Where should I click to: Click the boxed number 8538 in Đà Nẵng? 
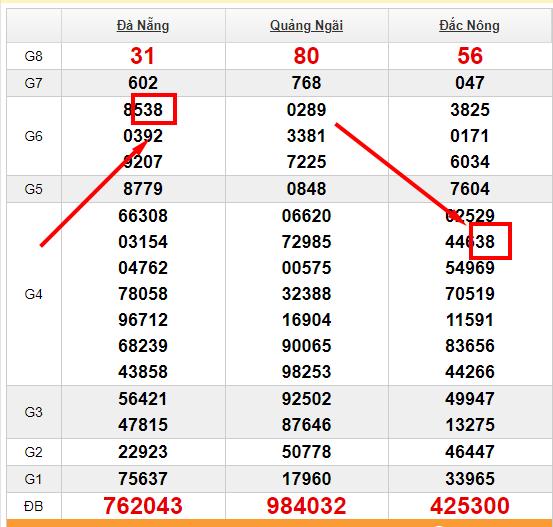143,110
